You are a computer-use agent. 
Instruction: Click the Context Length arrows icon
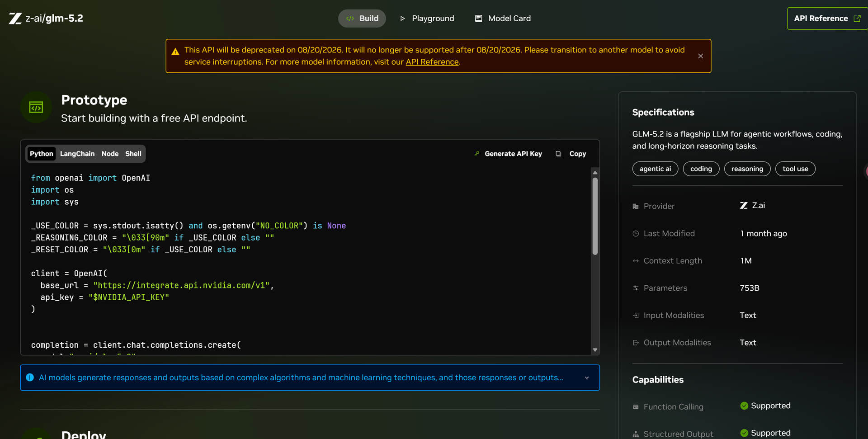[x=636, y=261]
